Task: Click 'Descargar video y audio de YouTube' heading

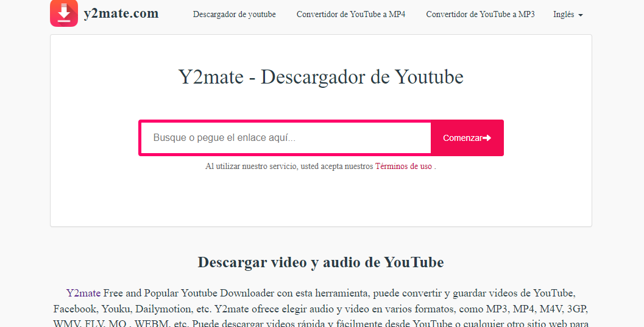Action: click(320, 262)
